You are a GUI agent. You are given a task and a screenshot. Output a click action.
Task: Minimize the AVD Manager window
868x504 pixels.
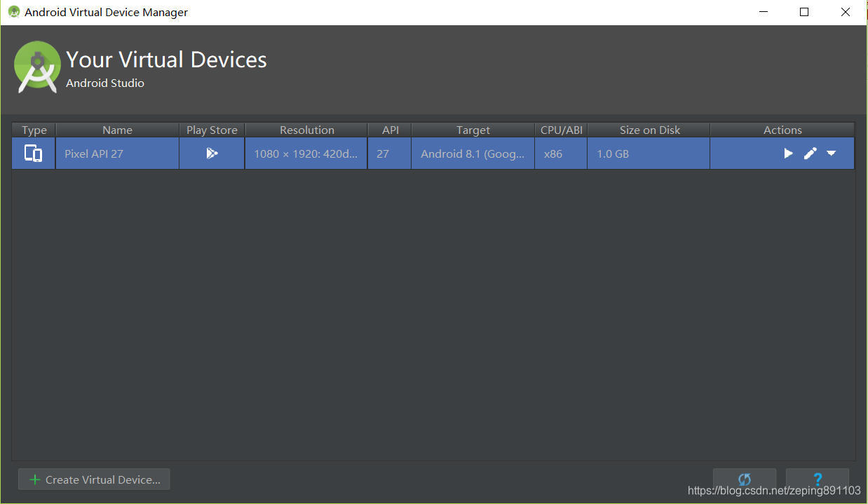[x=764, y=12]
